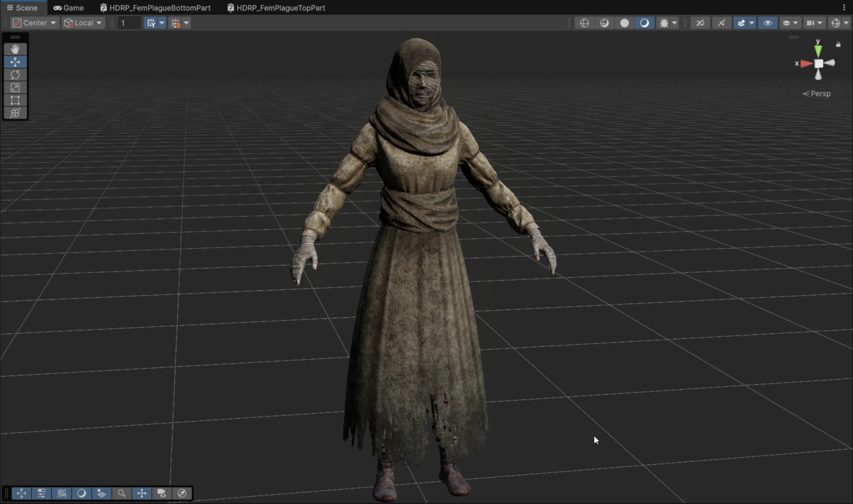Open the scene camera settings dropdown
The image size is (853, 504).
[815, 23]
